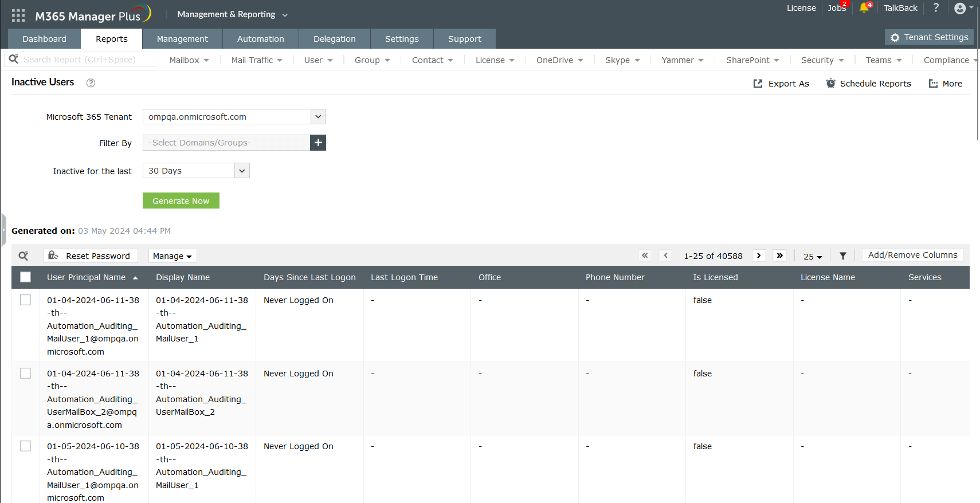This screenshot has width=980, height=503.
Task: Open Add/Remove Columns
Action: (x=913, y=255)
